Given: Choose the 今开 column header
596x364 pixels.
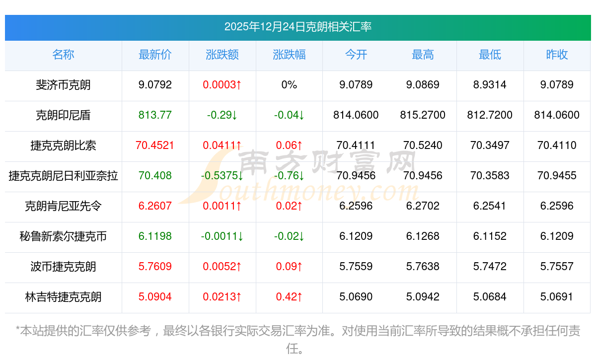Looking at the screenshot, I should click(356, 55).
